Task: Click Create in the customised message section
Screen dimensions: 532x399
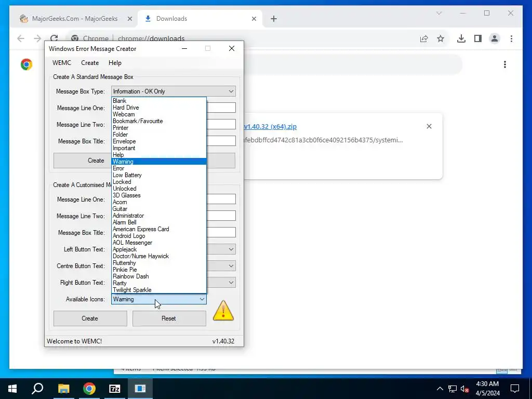Action: pyautogui.click(x=90, y=318)
